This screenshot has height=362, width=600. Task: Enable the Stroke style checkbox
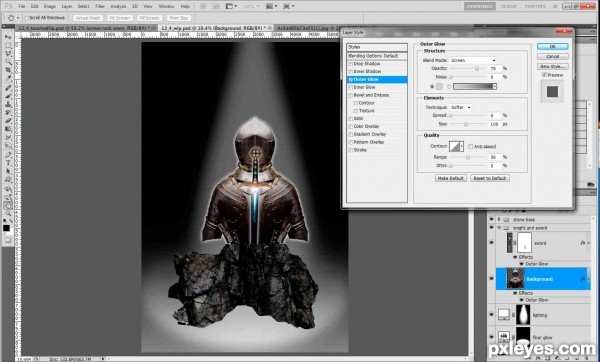(351, 150)
